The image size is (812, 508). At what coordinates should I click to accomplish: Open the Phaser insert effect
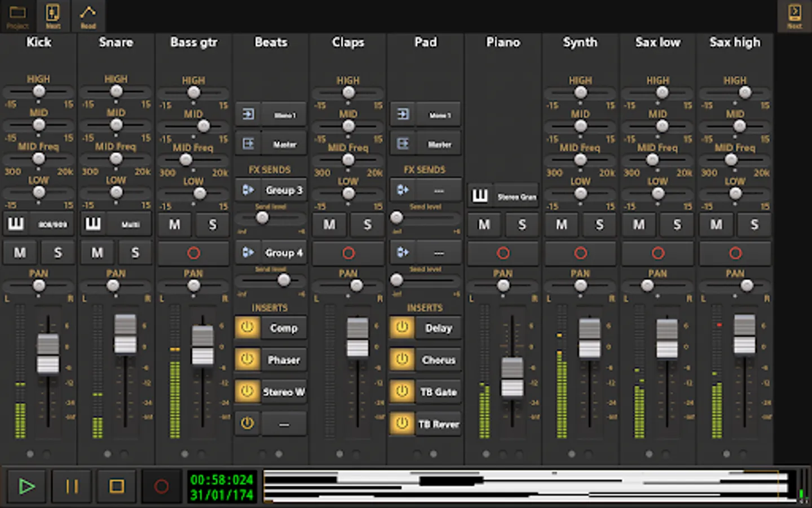284,359
